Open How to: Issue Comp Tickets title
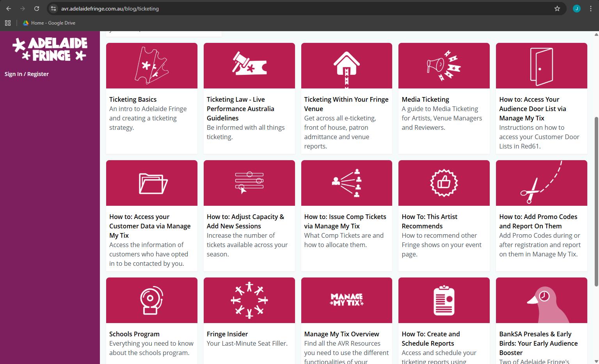The height and width of the screenshot is (364, 599). click(345, 221)
